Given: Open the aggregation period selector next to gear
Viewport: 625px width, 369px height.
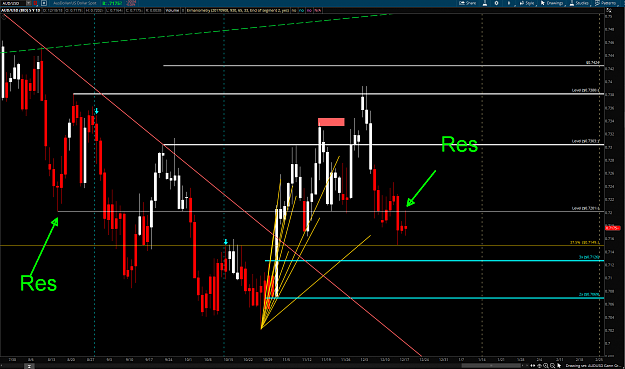Looking at the screenshot, I should tap(509, 3).
